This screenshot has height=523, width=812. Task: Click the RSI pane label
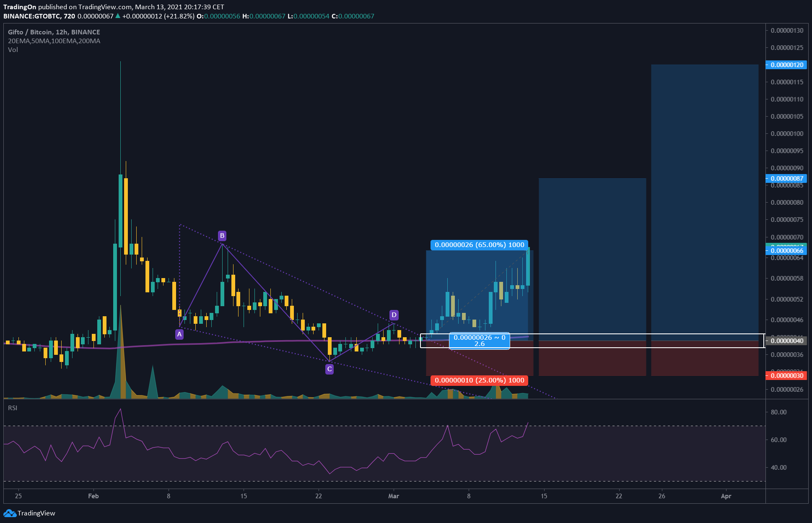coord(13,408)
